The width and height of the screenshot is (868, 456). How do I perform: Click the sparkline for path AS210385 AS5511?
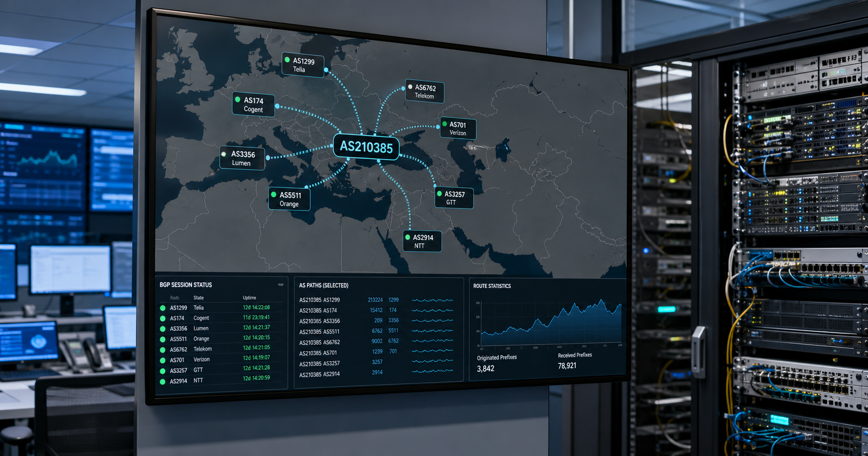pos(432,331)
